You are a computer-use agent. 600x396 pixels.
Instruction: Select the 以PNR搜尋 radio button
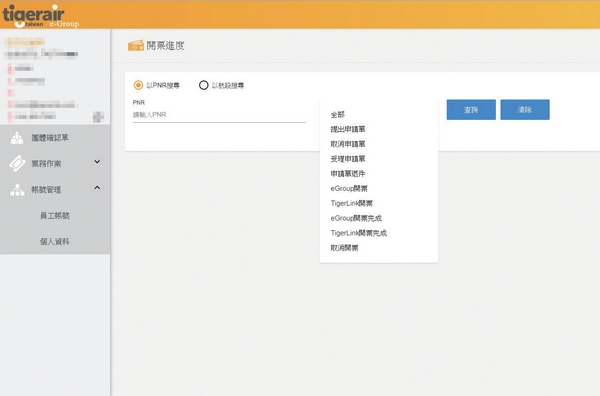pyautogui.click(x=138, y=85)
